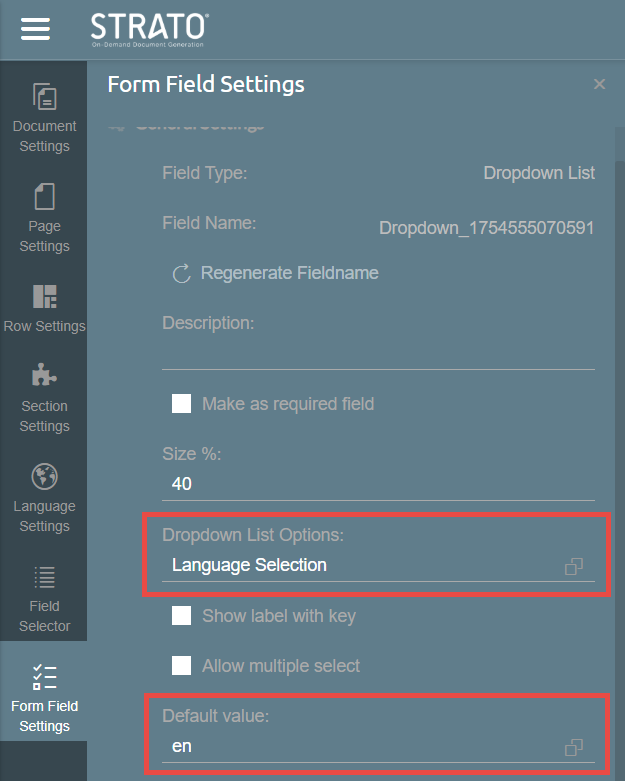Open Default value picker icon
The width and height of the screenshot is (625, 781).
click(x=574, y=747)
